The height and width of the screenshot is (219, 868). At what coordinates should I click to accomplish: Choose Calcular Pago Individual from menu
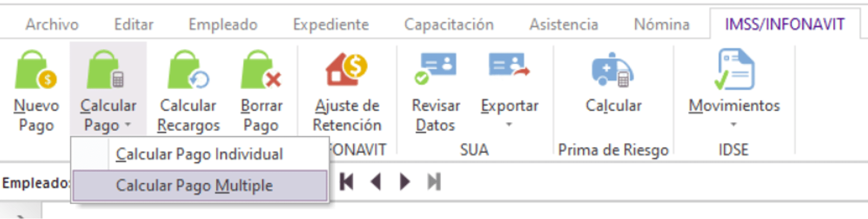pos(199,154)
